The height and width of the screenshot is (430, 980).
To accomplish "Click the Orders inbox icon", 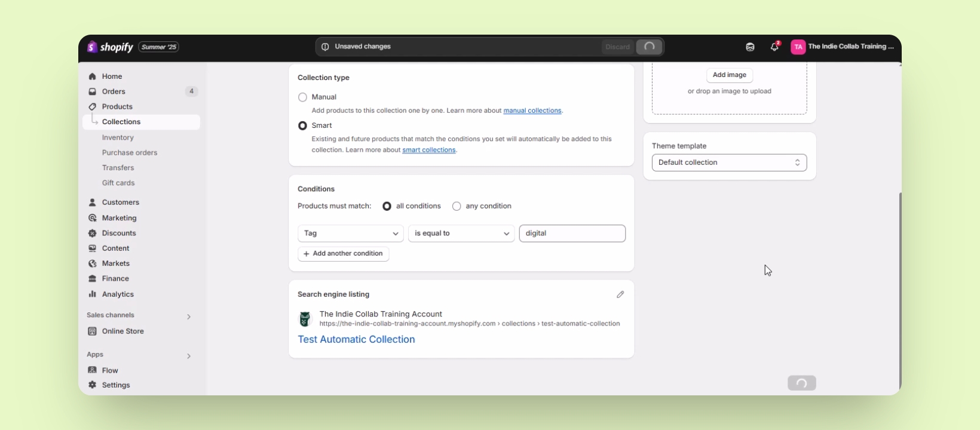I will pyautogui.click(x=92, y=91).
